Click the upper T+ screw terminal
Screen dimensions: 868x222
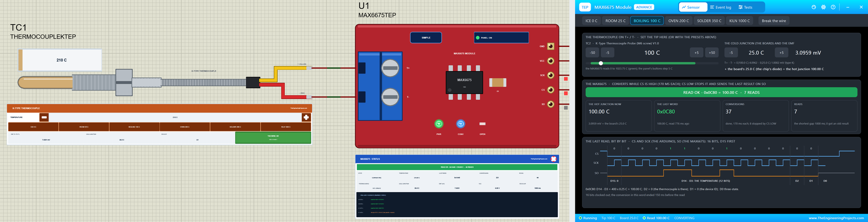click(390, 68)
